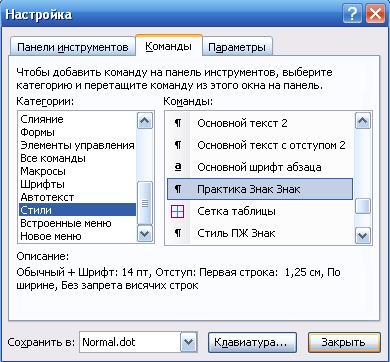Switch to the Параметры tab
This screenshot has width=390, height=362.
click(237, 47)
